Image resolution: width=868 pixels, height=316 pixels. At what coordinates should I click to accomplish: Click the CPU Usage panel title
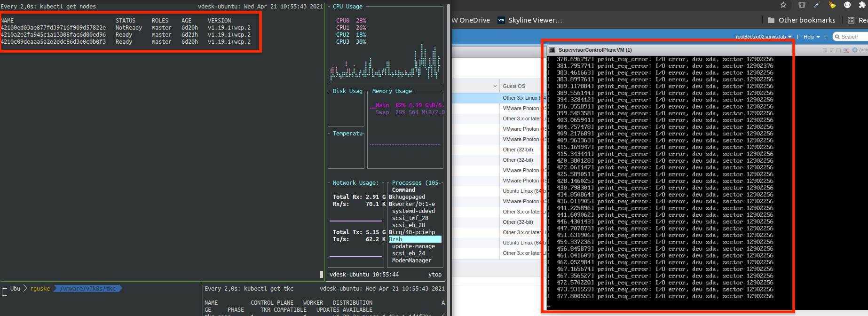point(347,7)
